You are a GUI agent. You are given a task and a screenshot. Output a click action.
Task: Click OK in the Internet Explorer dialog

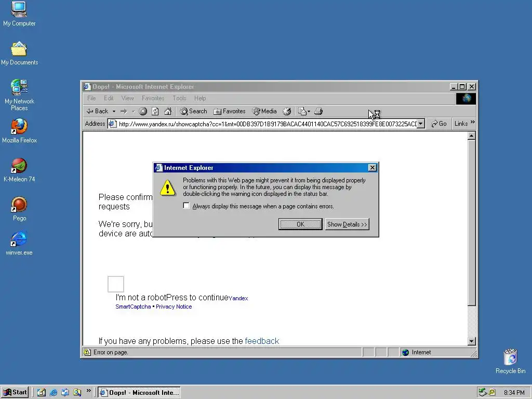[x=300, y=224]
